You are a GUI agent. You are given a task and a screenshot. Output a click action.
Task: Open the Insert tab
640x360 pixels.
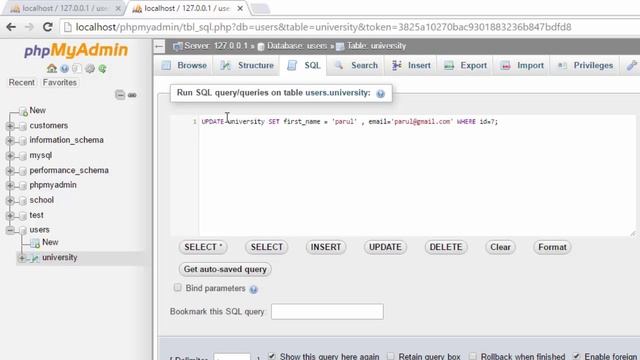pos(411,65)
